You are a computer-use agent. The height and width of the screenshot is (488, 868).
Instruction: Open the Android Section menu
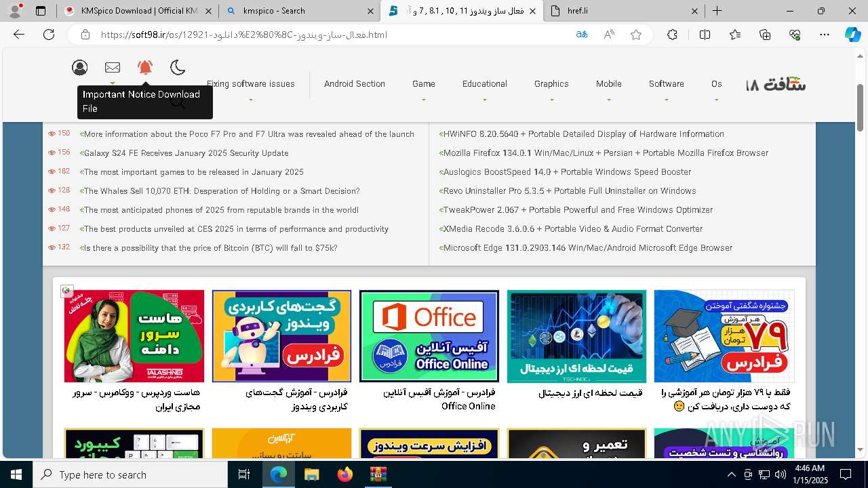coord(354,84)
